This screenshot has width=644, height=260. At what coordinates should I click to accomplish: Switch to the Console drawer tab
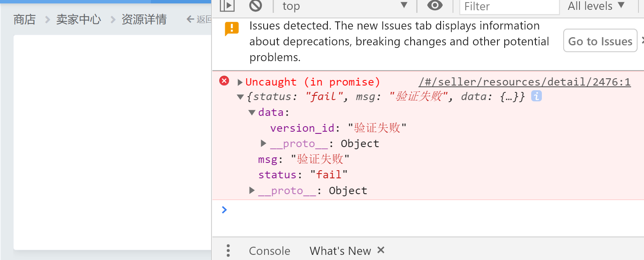[269, 251]
